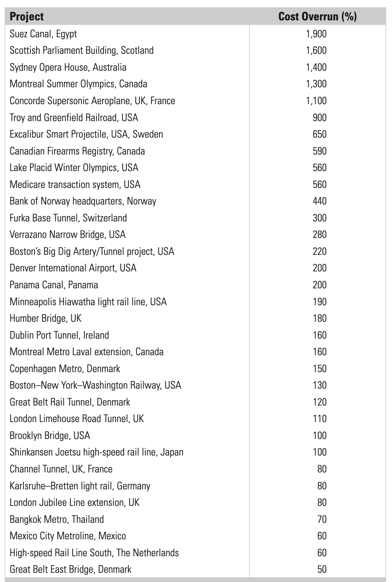
Task: Click Boston's Big Dig Artery/Tunnel project
Action: [x=92, y=251]
